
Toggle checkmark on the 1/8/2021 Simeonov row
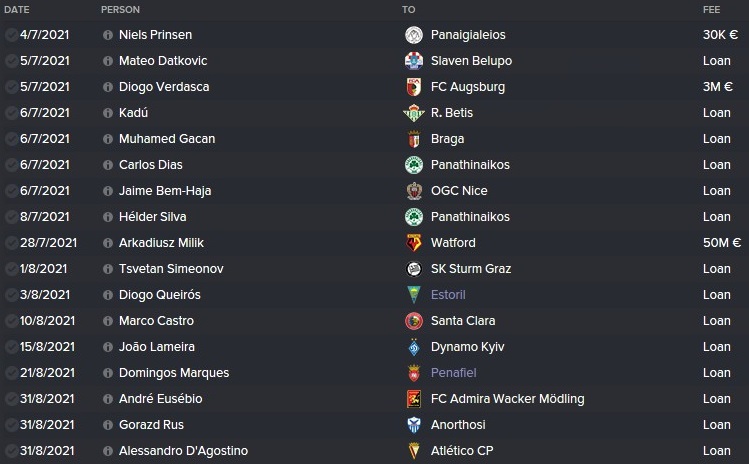11,269
